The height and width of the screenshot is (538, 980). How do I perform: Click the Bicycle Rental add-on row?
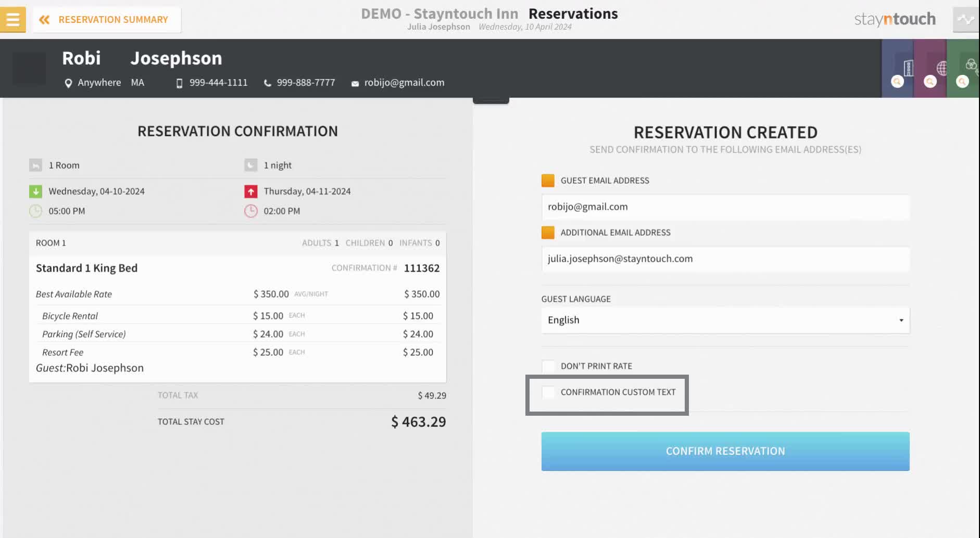coord(237,316)
